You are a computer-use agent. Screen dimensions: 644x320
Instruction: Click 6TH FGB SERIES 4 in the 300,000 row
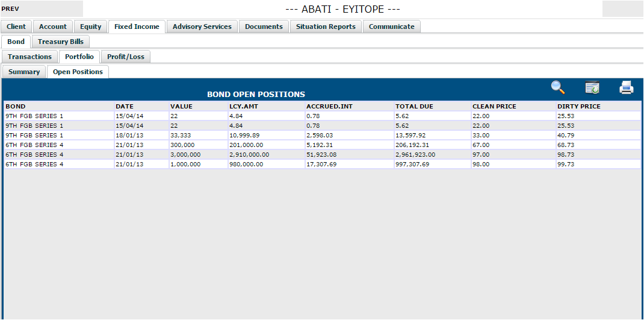(x=59, y=145)
